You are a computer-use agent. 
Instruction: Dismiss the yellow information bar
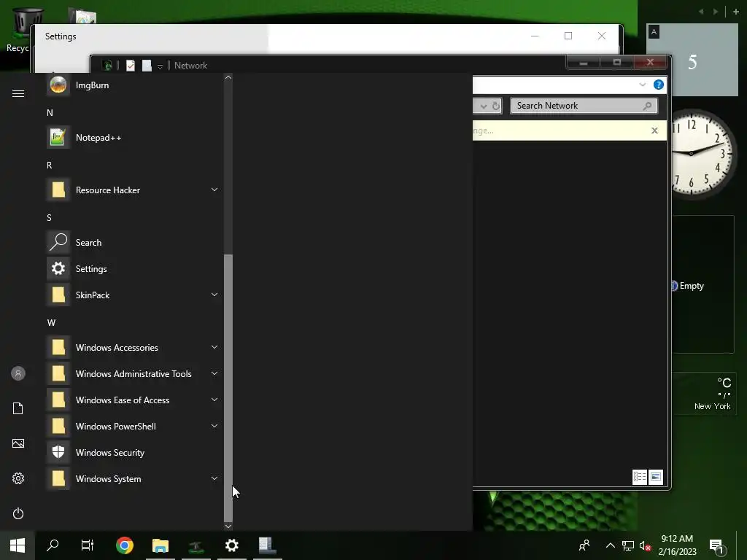coord(654,131)
